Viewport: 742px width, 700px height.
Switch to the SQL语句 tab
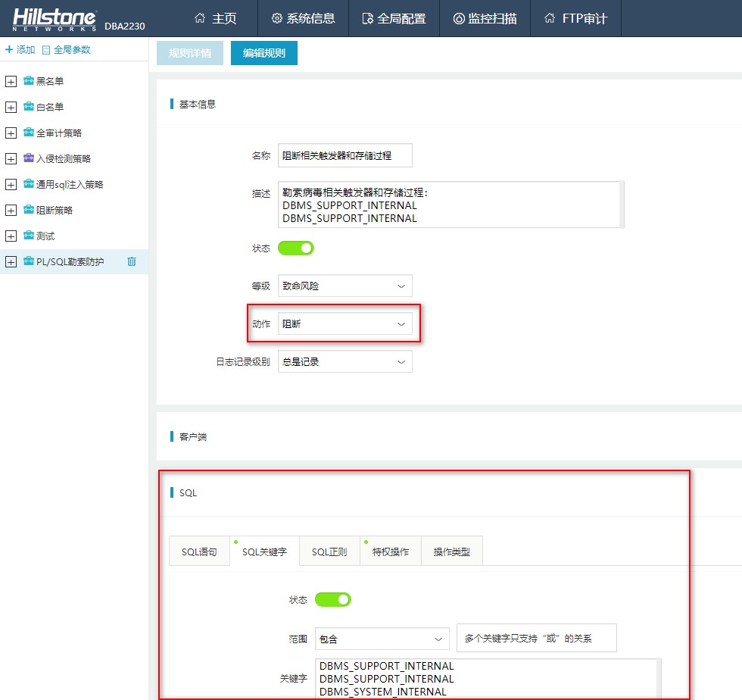coord(199,552)
